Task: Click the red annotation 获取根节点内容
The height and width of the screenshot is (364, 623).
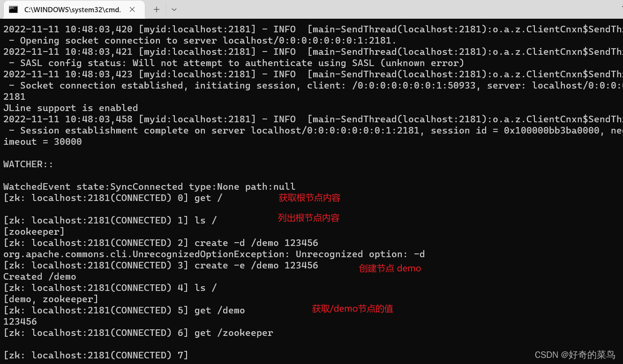Action: coord(309,198)
